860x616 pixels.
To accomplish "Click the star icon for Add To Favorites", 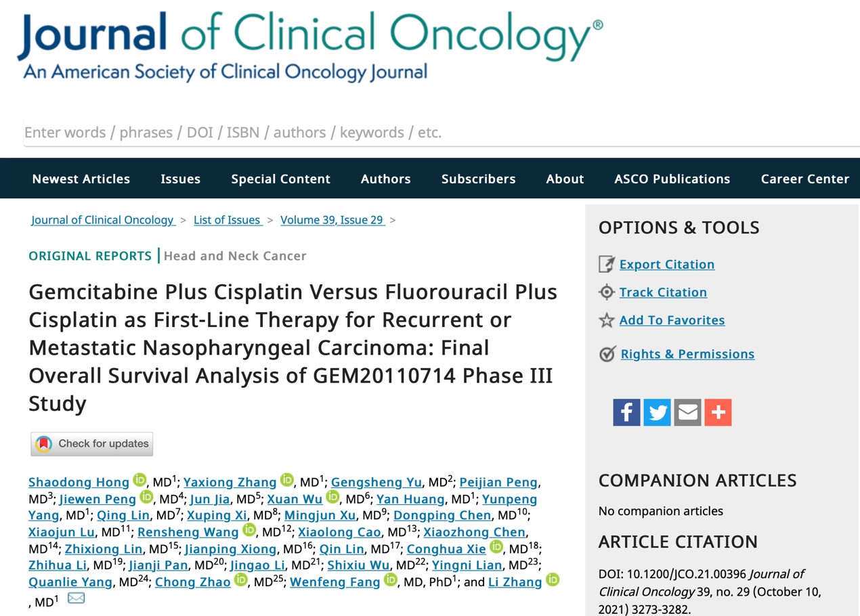I will click(607, 320).
